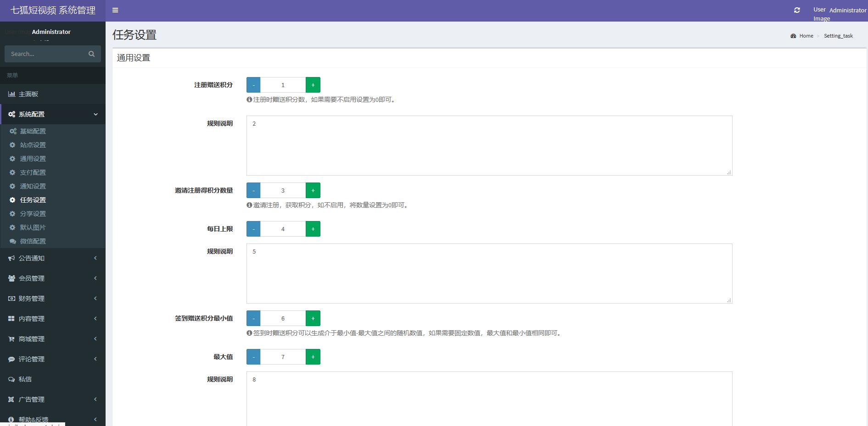Open 默认图片 settings item
The height and width of the screenshot is (426, 868).
click(x=33, y=227)
